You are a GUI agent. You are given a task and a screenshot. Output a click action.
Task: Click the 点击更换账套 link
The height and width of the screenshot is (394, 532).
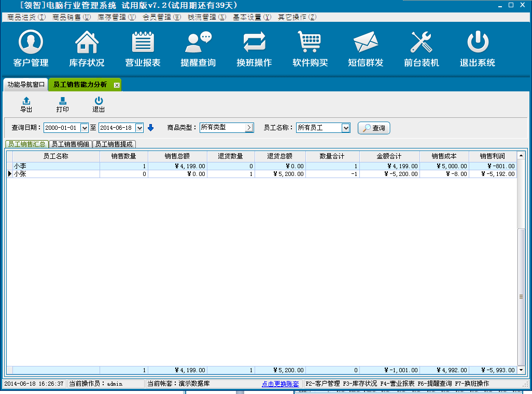click(x=280, y=384)
